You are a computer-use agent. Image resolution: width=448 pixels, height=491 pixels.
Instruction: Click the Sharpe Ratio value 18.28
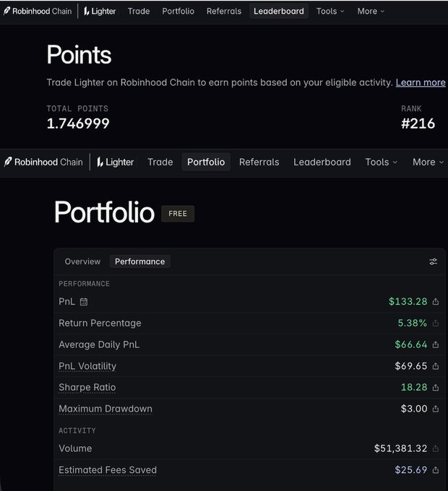(x=414, y=387)
